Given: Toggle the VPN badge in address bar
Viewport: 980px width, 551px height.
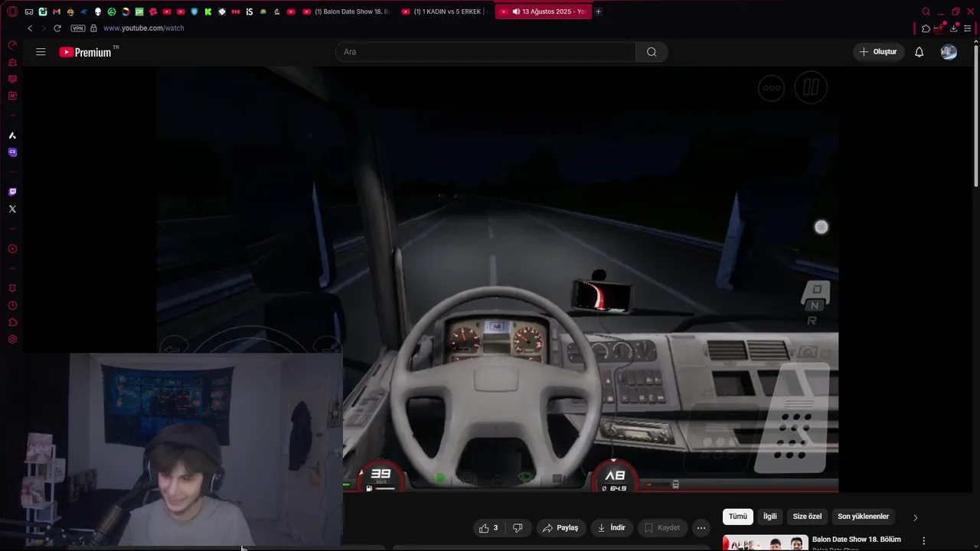Looking at the screenshot, I should 77,28.
